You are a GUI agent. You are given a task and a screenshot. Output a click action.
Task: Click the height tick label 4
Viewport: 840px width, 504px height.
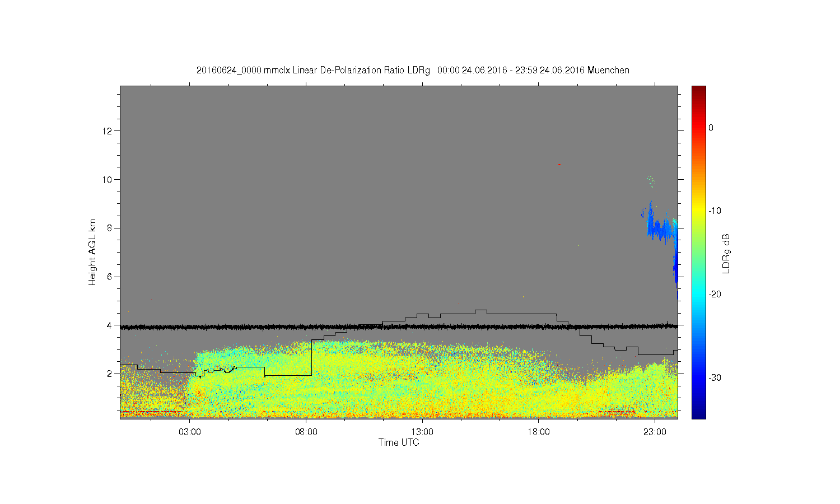point(110,325)
